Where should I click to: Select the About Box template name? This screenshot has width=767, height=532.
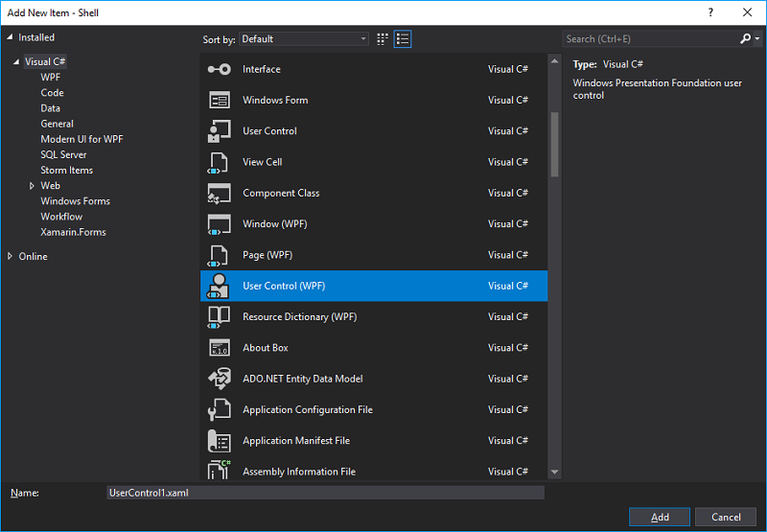(x=266, y=348)
